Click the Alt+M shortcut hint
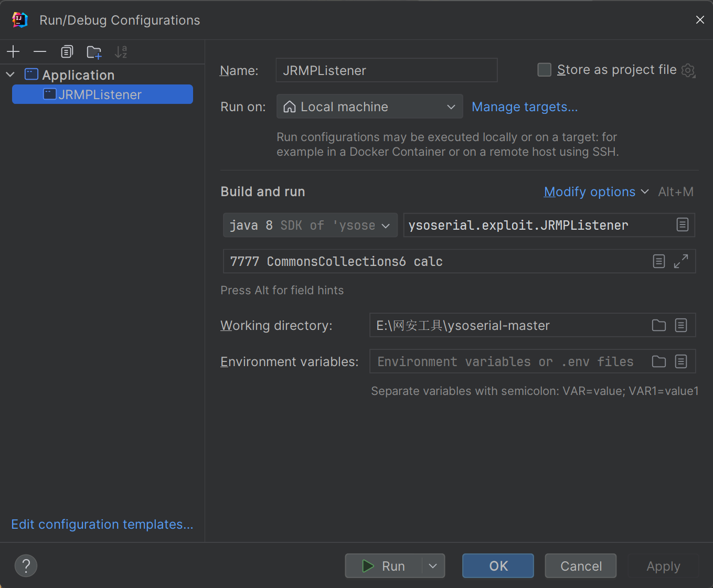Screen dimensions: 713x588 point(676,192)
